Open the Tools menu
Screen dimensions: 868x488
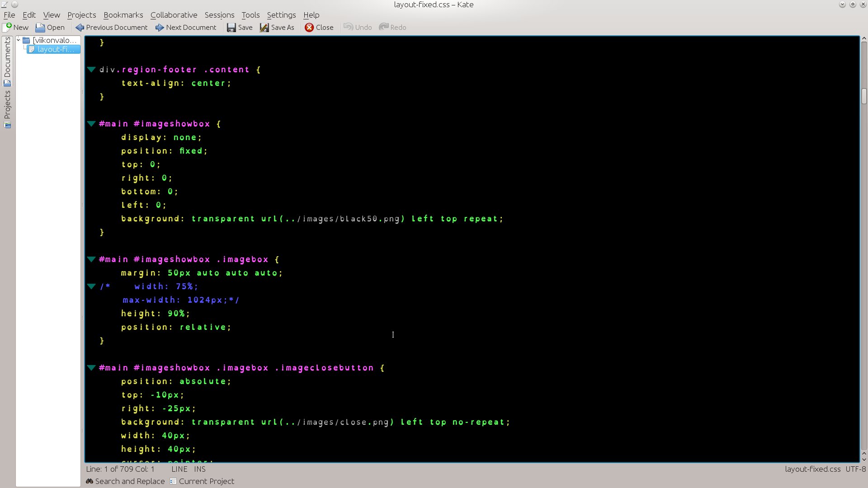pyautogui.click(x=250, y=15)
